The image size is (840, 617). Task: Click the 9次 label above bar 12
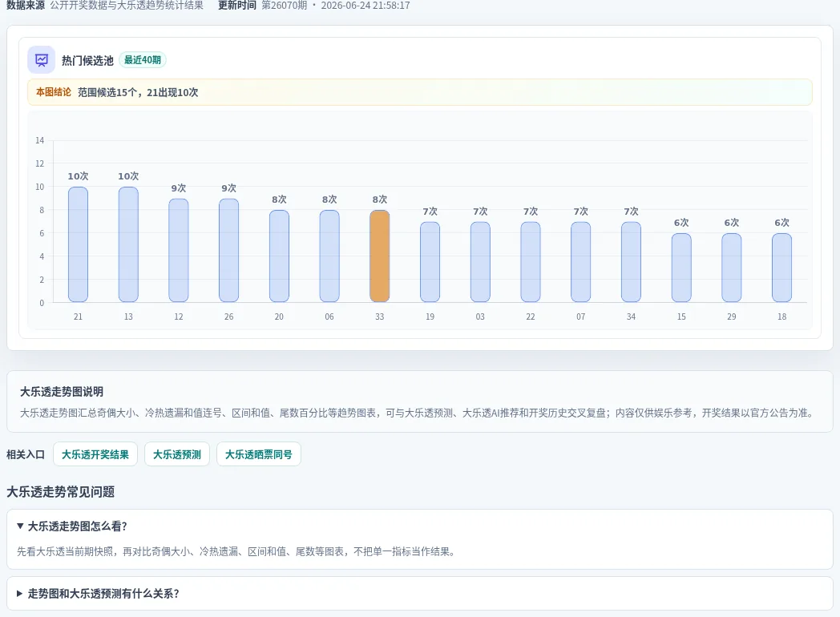pos(179,188)
